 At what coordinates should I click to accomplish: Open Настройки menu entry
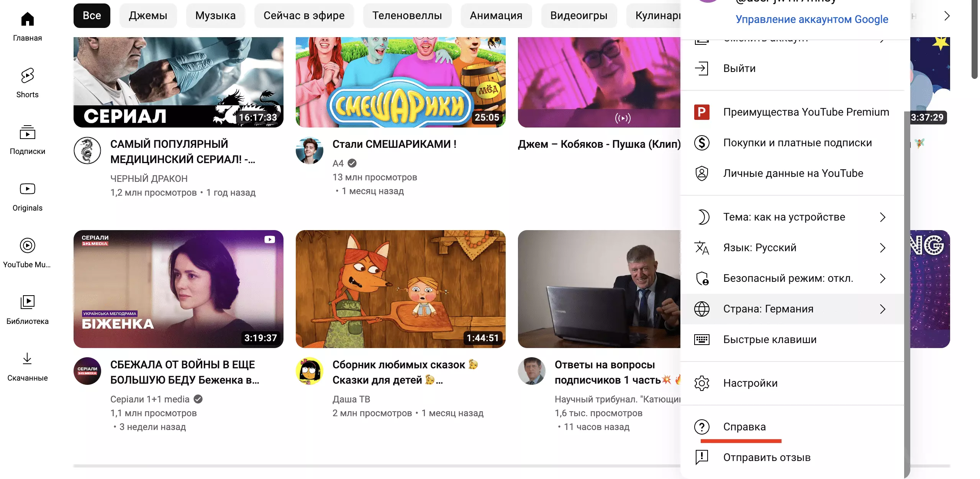[792, 383]
